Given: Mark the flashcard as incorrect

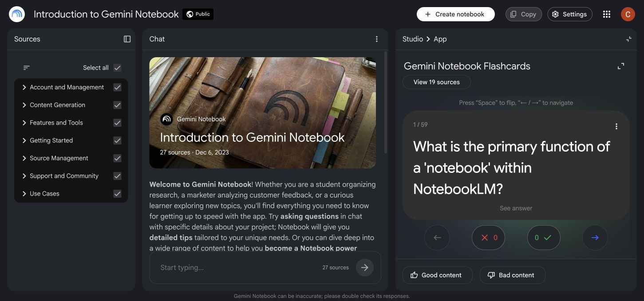Looking at the screenshot, I should pyautogui.click(x=488, y=238).
